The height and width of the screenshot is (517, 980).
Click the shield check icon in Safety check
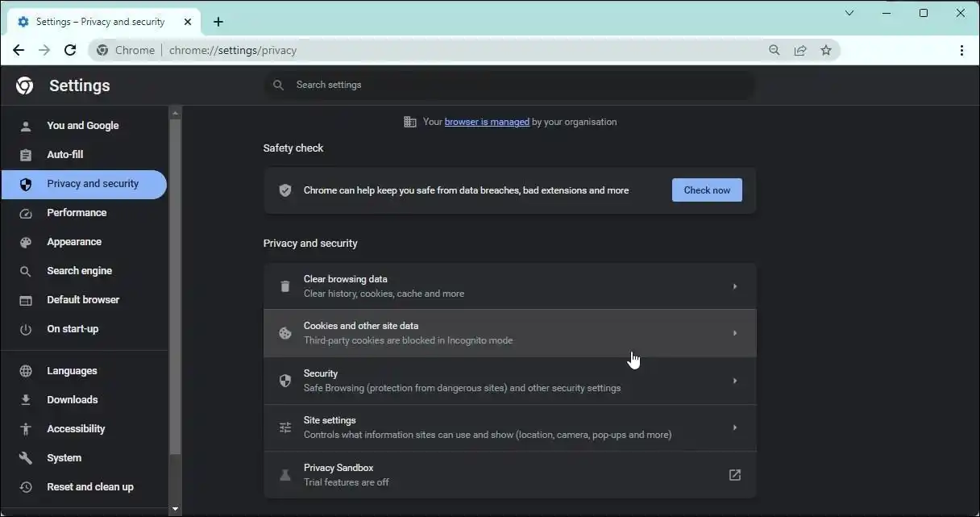285,190
